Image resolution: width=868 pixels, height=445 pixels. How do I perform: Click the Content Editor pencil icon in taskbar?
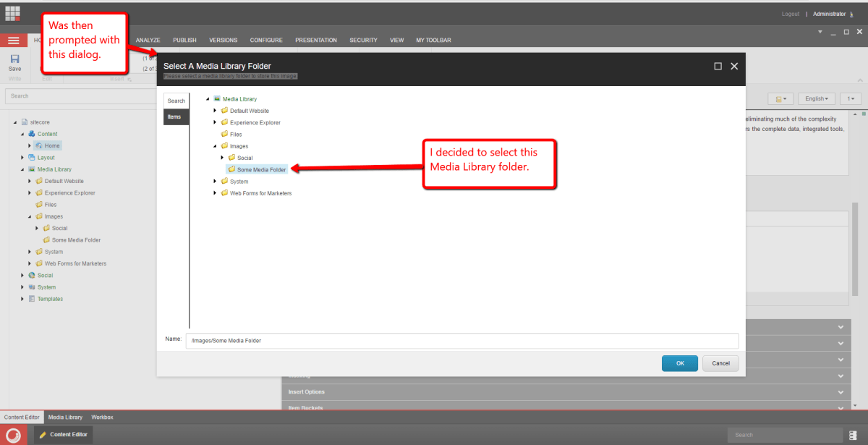(43, 434)
